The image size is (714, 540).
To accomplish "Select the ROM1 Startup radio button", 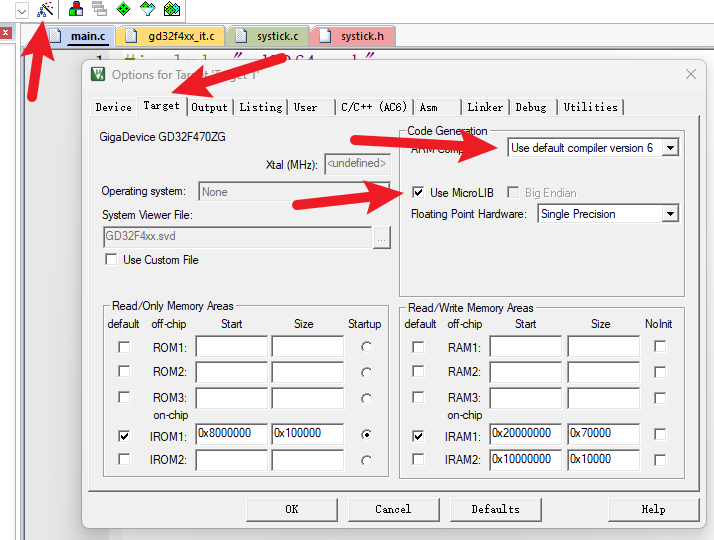I will click(367, 347).
